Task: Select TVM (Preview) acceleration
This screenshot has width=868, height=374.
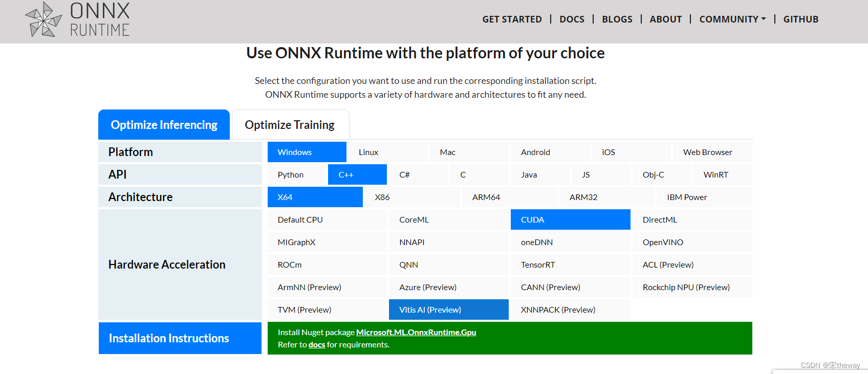Action: pyautogui.click(x=327, y=310)
